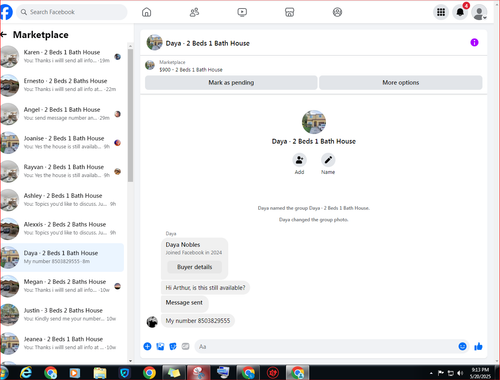Select Daya - 2 Beds 1 Bath House chat
Screen dimensions: 500x380
coord(62,257)
